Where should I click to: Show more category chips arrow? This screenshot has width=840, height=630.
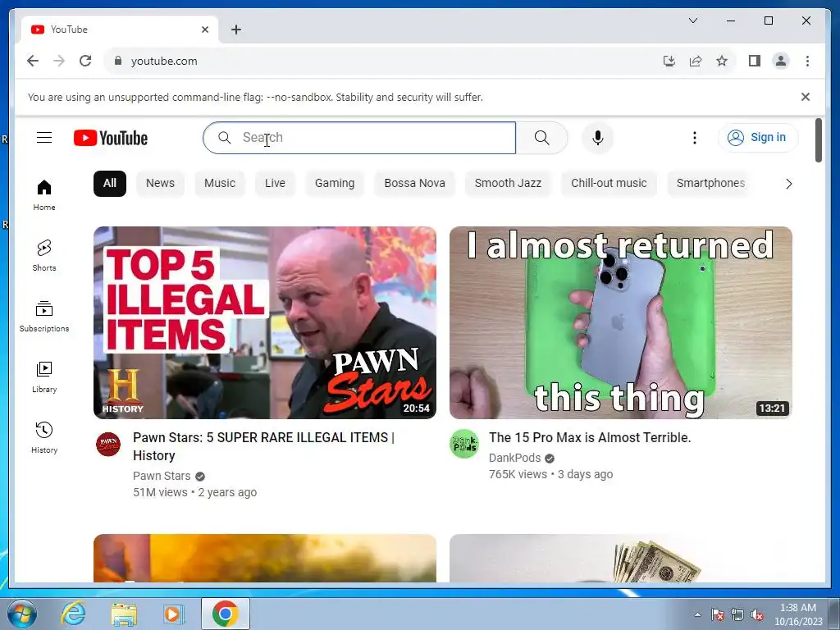pos(788,184)
